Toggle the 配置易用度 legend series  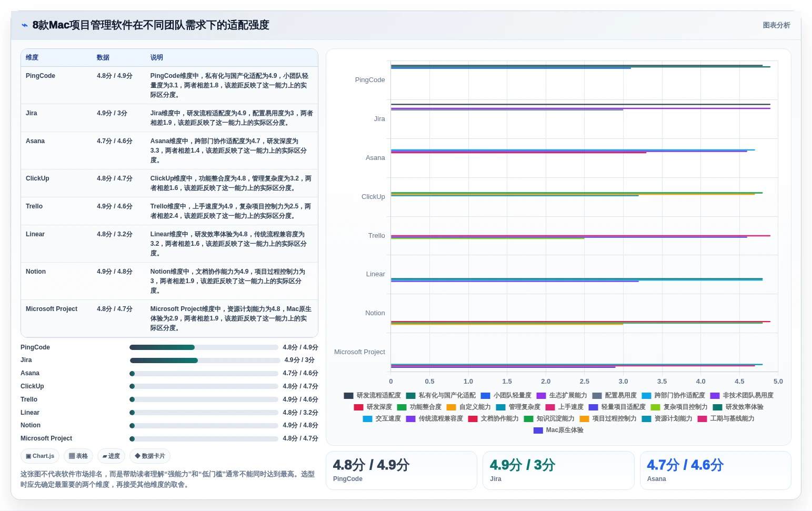(615, 395)
